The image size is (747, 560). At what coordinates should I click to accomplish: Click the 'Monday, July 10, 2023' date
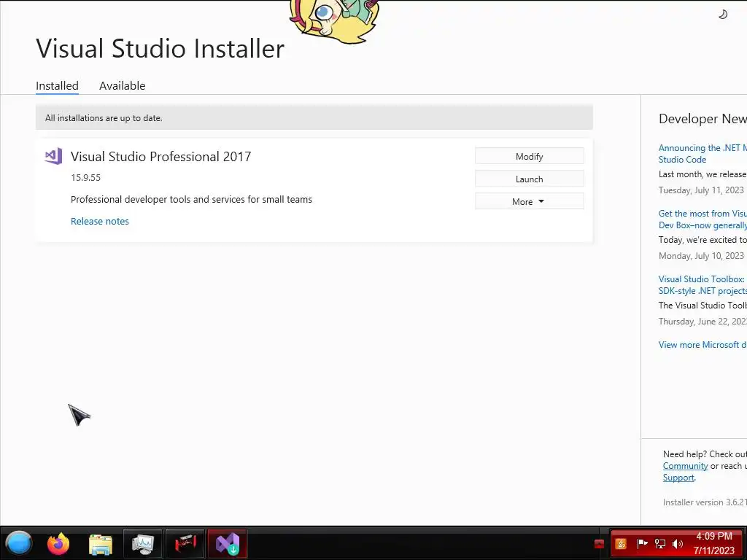(x=701, y=256)
